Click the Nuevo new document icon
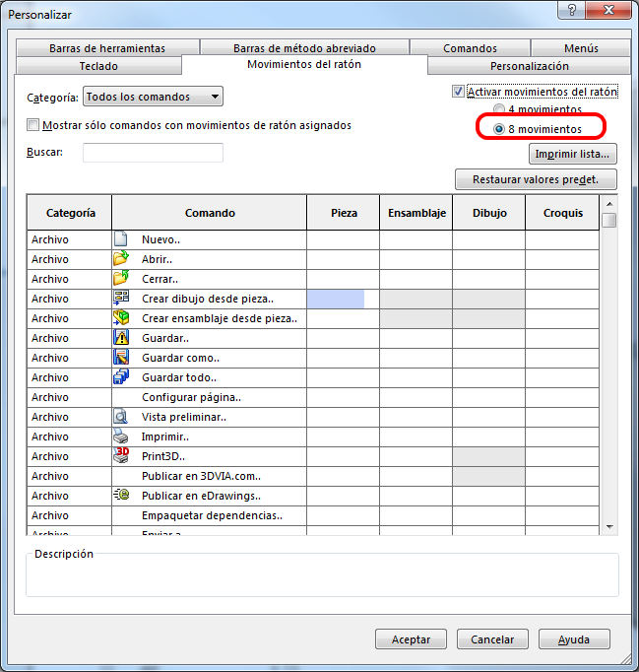This screenshot has height=672, width=639. click(122, 239)
